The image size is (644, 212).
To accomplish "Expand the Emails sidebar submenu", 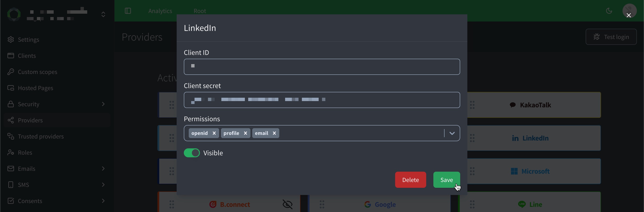I will click(x=103, y=169).
